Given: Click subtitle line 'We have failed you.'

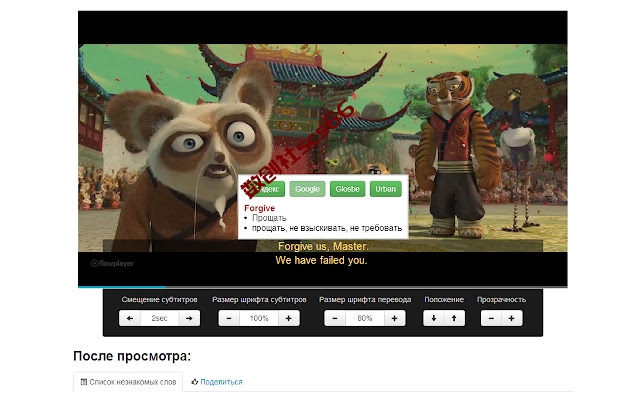Looking at the screenshot, I should point(321,260).
